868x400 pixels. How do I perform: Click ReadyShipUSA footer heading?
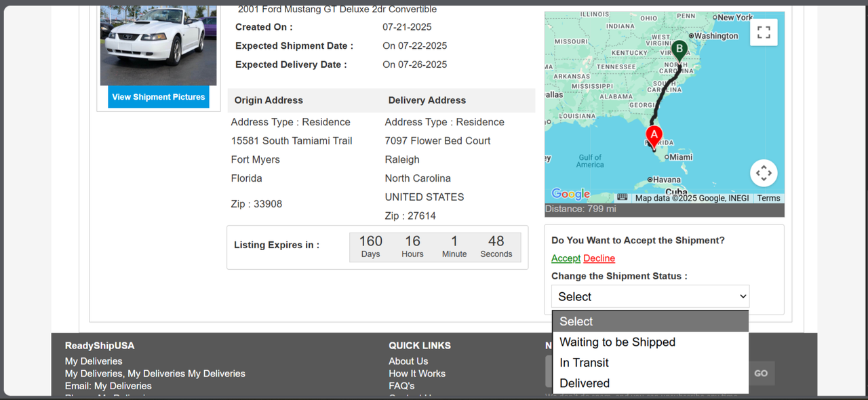point(100,346)
